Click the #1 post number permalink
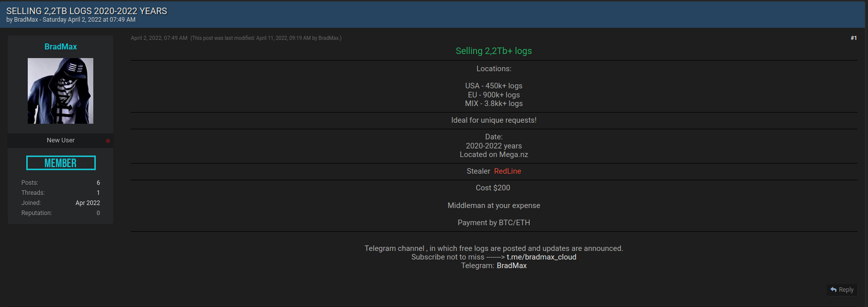The width and height of the screenshot is (868, 307). pos(853,38)
